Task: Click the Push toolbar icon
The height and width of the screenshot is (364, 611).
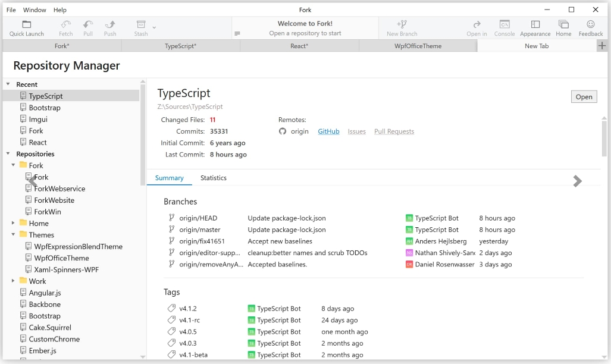Action: tap(110, 24)
